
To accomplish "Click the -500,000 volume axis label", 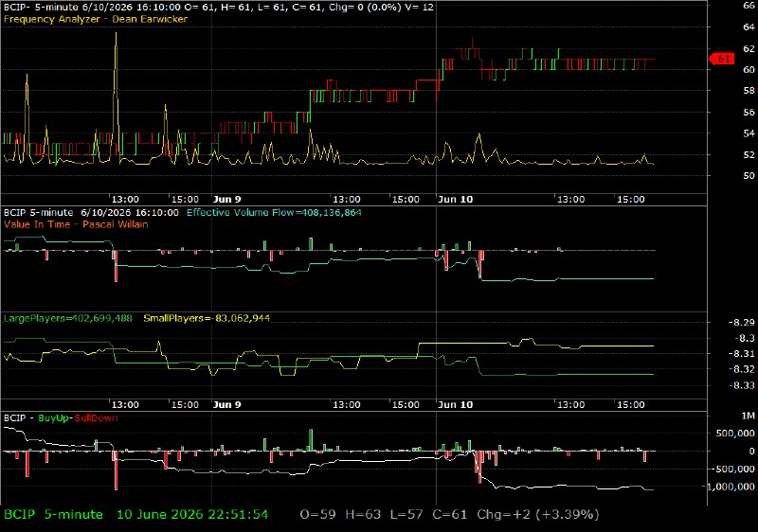I will (x=732, y=470).
